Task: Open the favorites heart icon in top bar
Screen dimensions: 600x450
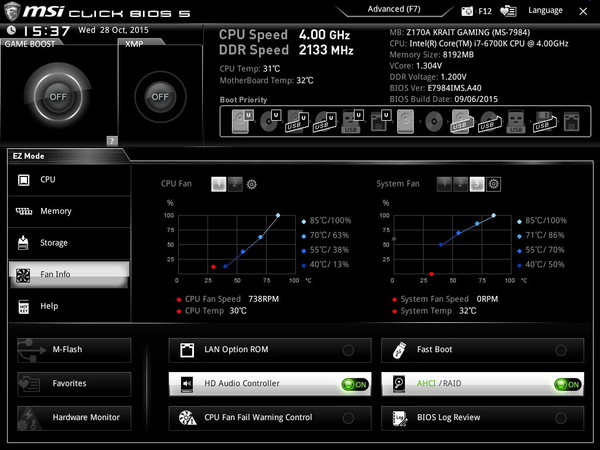Action: click(x=509, y=11)
